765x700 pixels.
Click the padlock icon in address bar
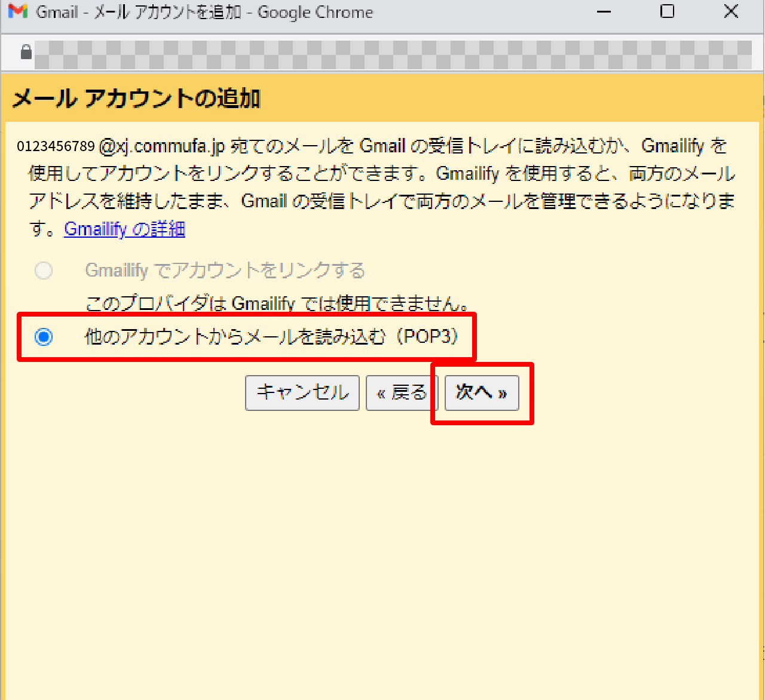26,52
